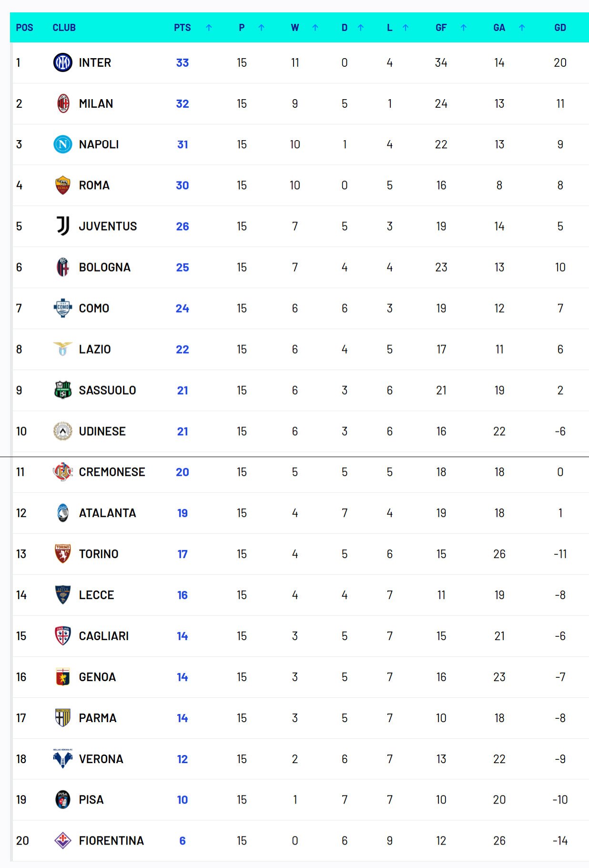Open Inter's points total of 33
Screen dimensions: 589x868
[183, 62]
